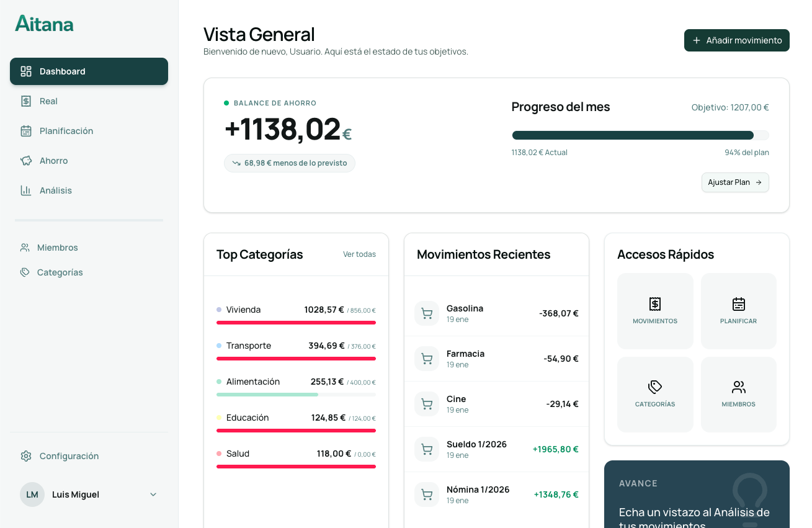Image resolution: width=812 pixels, height=528 pixels.
Task: Select the Categorías quick access tile
Action: point(655,394)
